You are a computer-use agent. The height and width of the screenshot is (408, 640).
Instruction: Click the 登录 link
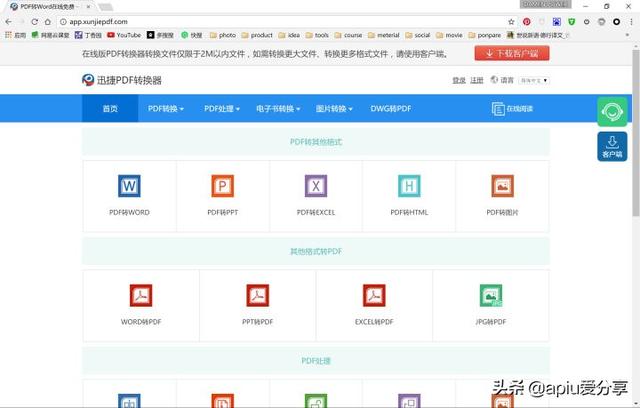(459, 80)
